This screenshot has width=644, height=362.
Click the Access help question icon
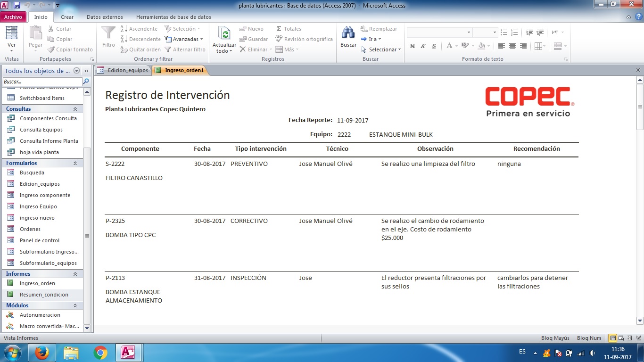click(x=638, y=17)
